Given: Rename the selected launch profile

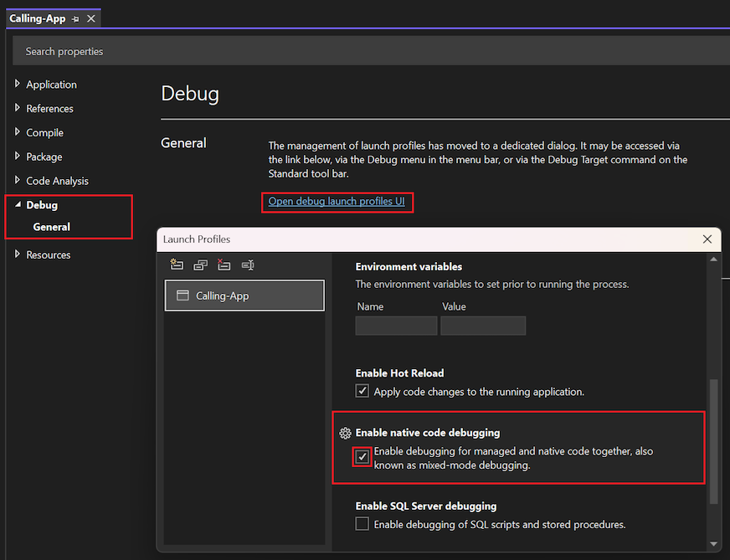Looking at the screenshot, I should pyautogui.click(x=247, y=265).
